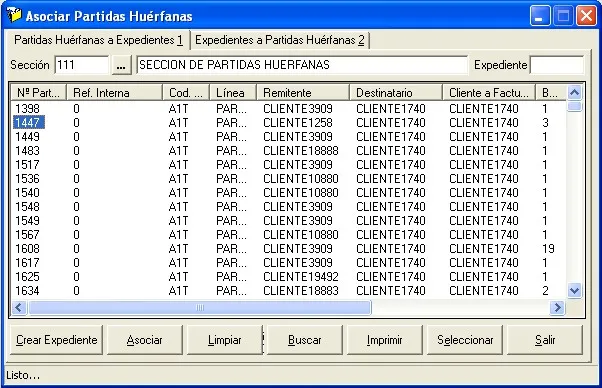Click A1T code in row 1567
Screen dimensions: 602x388
[x=179, y=235]
